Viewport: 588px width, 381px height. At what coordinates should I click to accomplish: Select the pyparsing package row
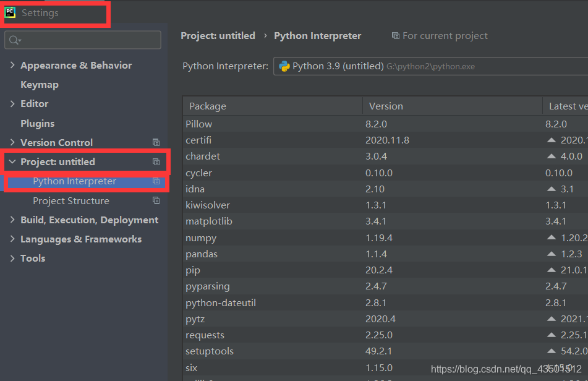pyautogui.click(x=385, y=286)
